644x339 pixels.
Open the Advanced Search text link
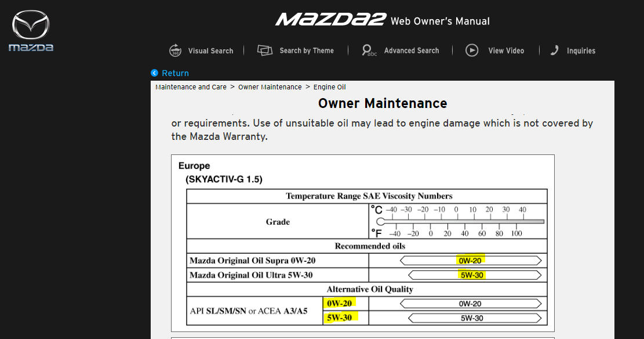(411, 51)
